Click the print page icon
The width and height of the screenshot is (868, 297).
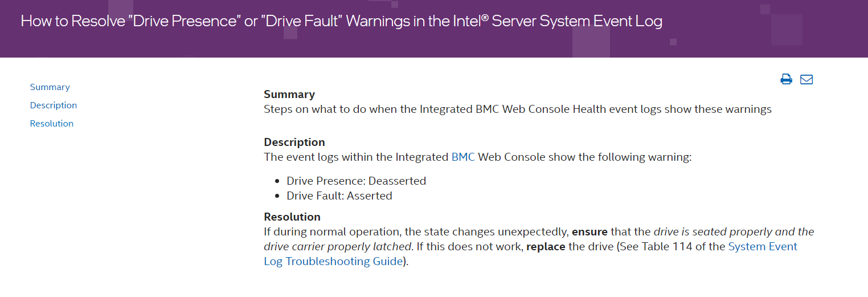coord(786,79)
